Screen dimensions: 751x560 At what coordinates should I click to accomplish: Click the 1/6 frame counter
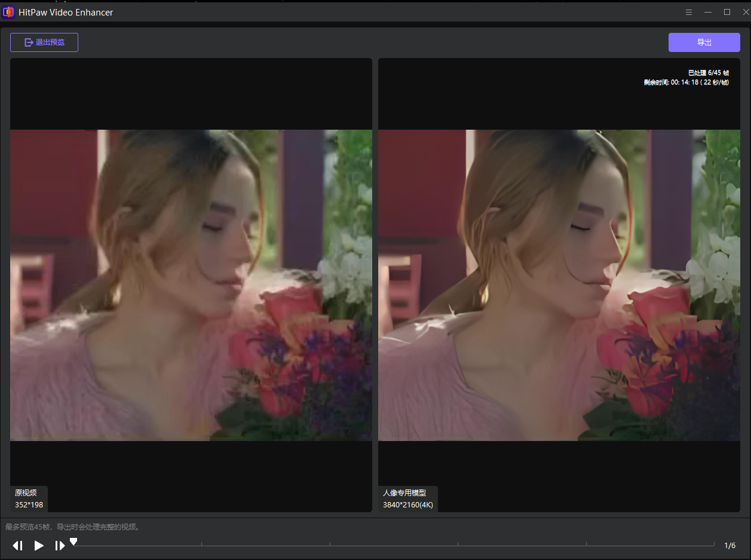point(729,546)
